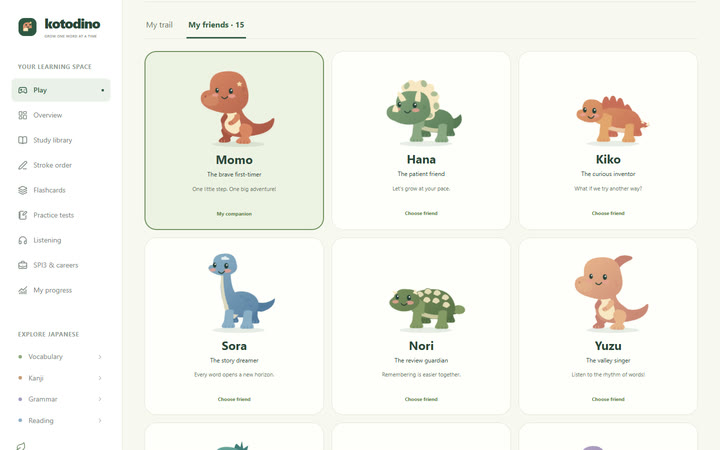Click "The valley singer" text
The width and height of the screenshot is (720, 450).
click(608, 360)
